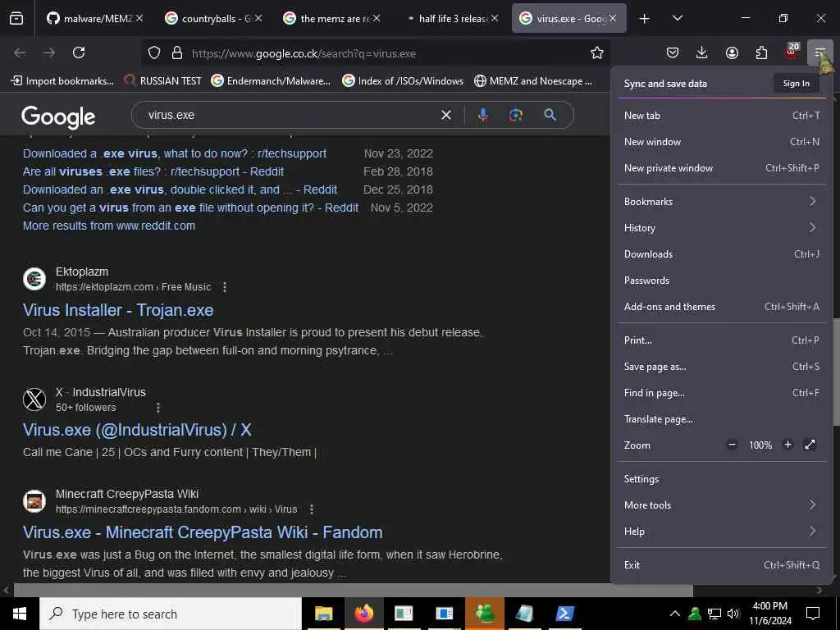The width and height of the screenshot is (840, 630).
Task: Open Downloads from the menu
Action: pos(722,254)
